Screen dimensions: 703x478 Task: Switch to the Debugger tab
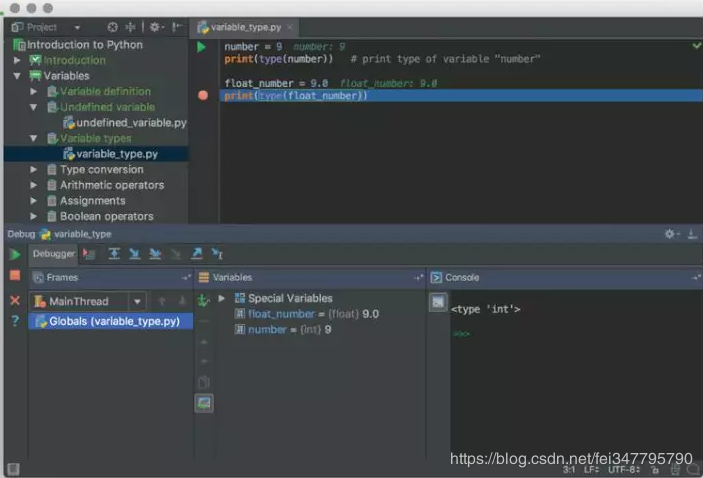53,254
